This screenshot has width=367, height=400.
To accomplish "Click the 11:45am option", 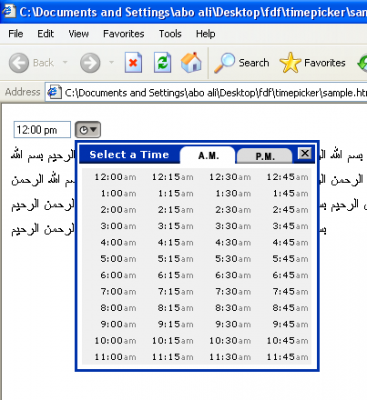I will [287, 357].
